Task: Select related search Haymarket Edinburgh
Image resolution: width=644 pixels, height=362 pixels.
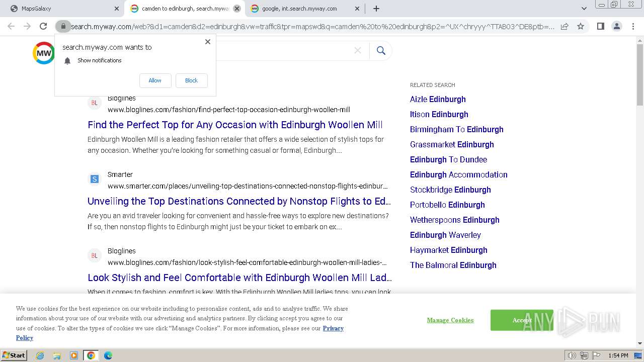Action: [x=449, y=250]
